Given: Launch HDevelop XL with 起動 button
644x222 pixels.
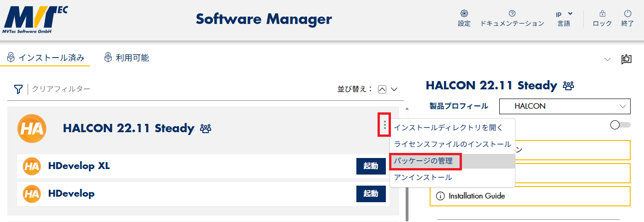Looking at the screenshot, I should coord(371,166).
